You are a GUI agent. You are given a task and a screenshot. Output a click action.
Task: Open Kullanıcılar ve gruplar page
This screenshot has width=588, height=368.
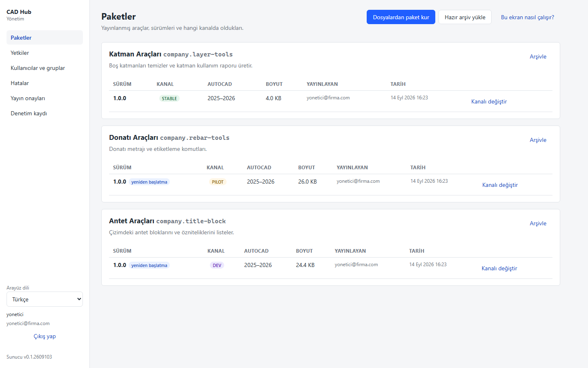pyautogui.click(x=45, y=68)
